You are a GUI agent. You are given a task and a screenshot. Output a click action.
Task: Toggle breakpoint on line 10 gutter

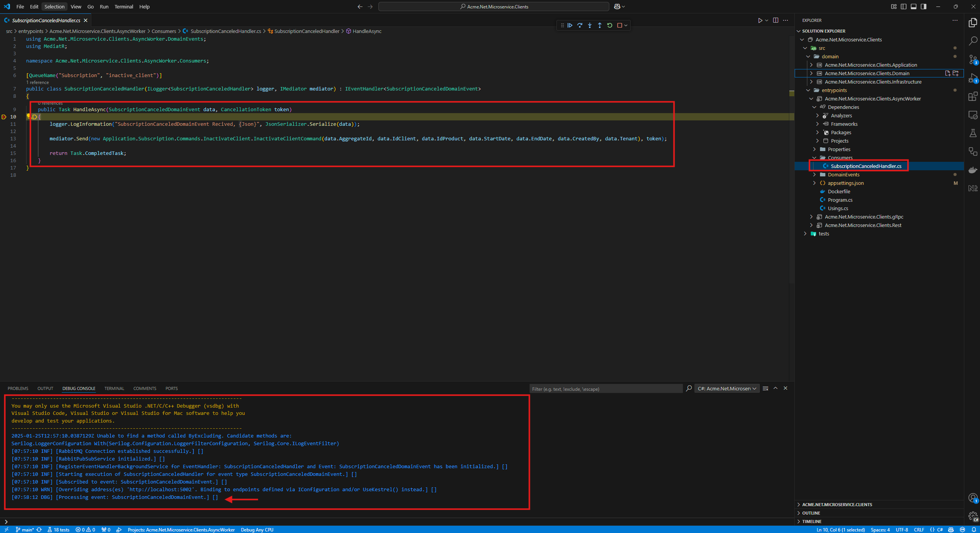(4, 117)
